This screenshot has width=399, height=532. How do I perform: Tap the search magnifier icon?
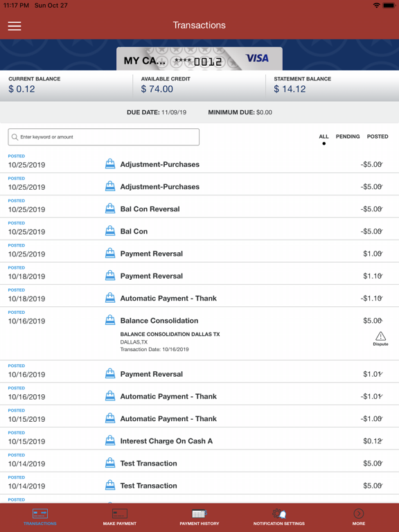tap(15, 136)
